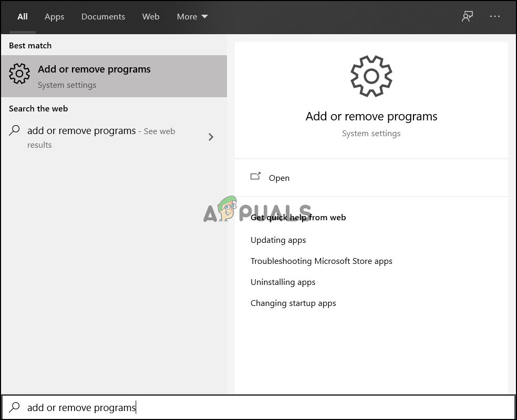Click the magnifier icon beside web search result
Screen dimensions: 517x420
click(x=15, y=130)
